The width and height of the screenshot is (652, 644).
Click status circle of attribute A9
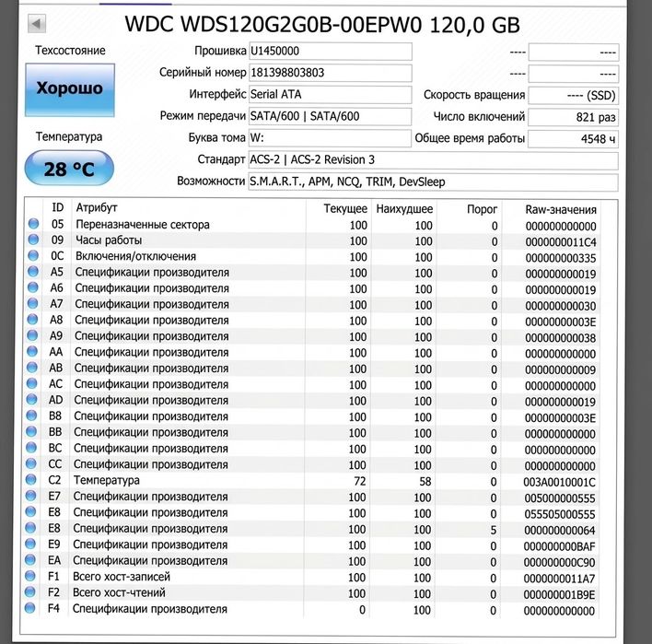tap(32, 335)
